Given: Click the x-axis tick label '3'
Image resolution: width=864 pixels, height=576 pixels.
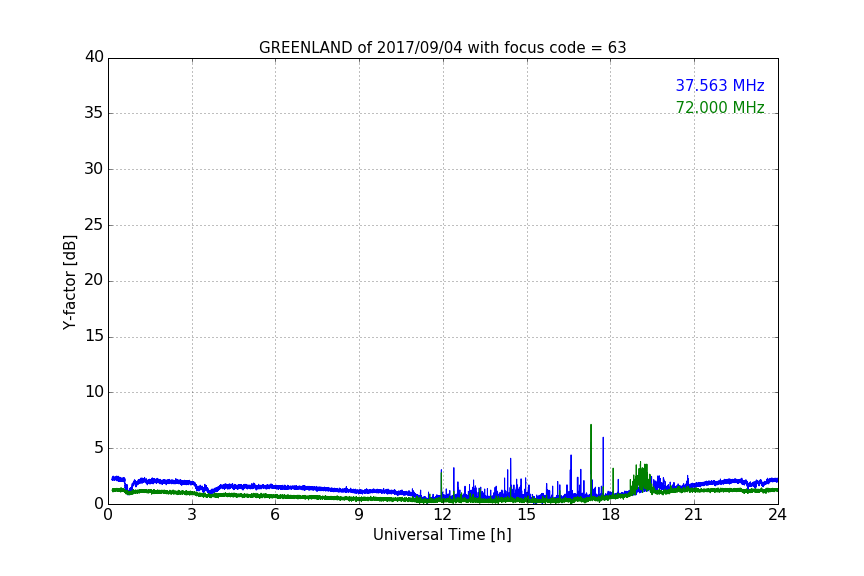Looking at the screenshot, I should 192,515.
